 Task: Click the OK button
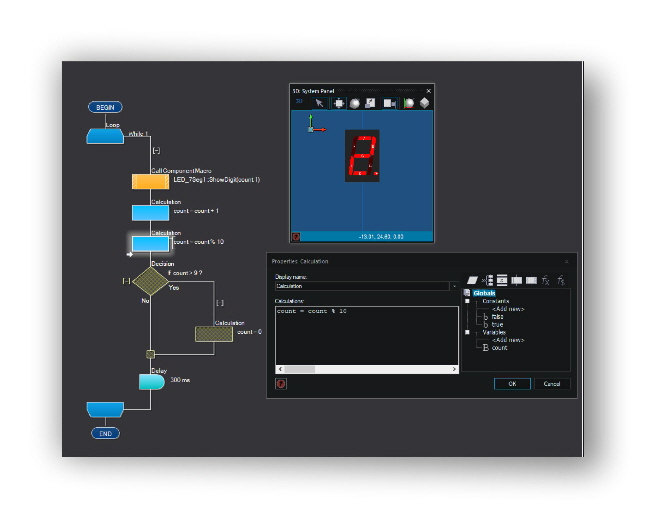512,384
